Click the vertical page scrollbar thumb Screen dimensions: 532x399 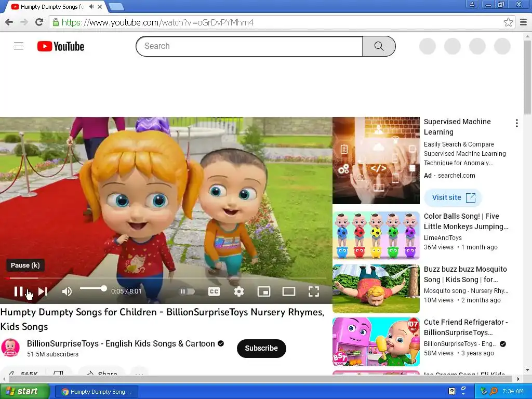click(x=528, y=77)
